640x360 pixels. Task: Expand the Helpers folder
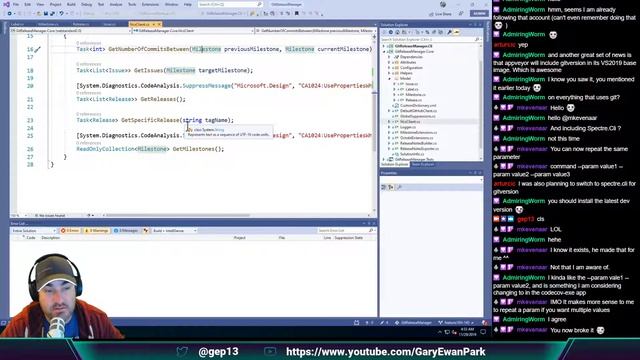click(389, 73)
